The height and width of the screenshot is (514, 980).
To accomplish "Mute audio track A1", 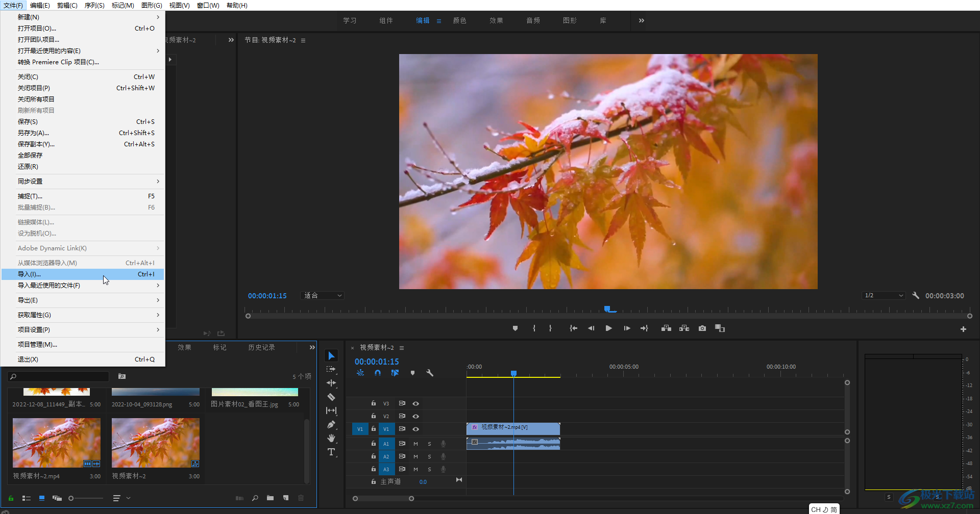I will (415, 444).
